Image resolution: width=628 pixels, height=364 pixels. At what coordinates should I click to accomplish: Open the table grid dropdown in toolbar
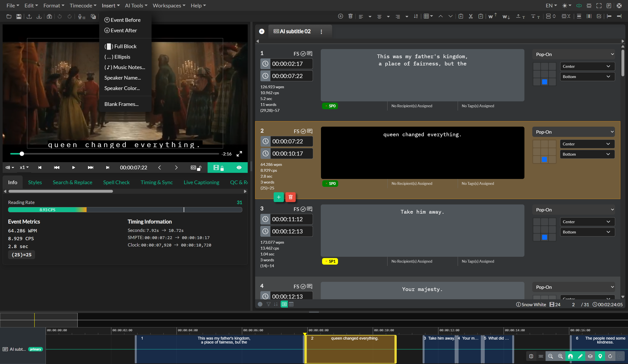(428, 16)
